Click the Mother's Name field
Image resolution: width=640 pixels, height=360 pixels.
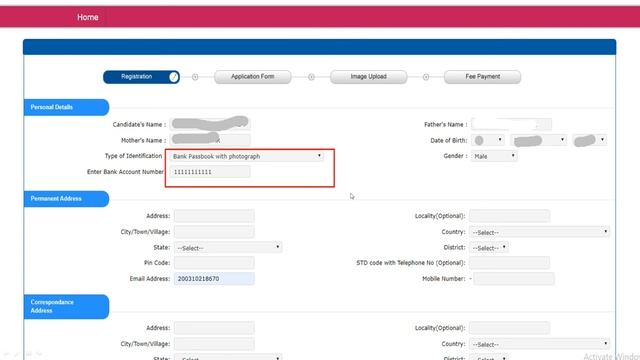pos(210,140)
